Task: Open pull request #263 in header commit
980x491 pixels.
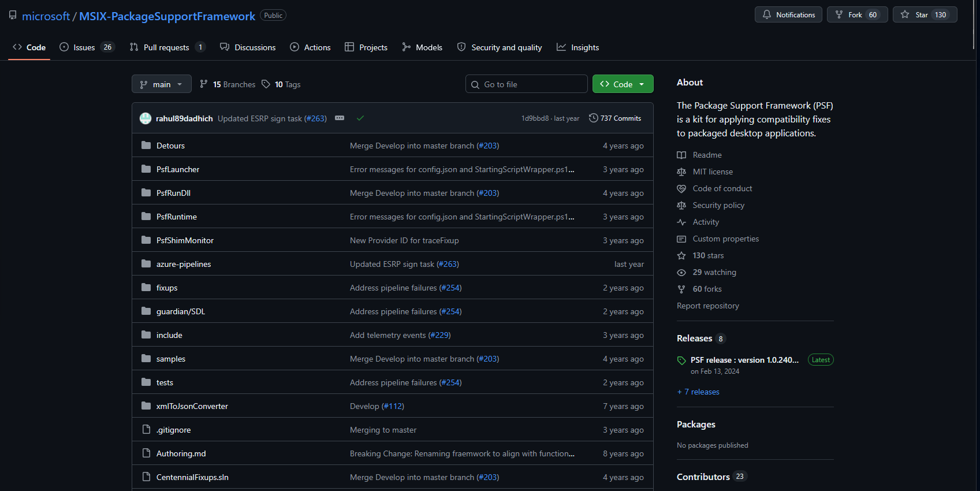Action: pos(315,118)
